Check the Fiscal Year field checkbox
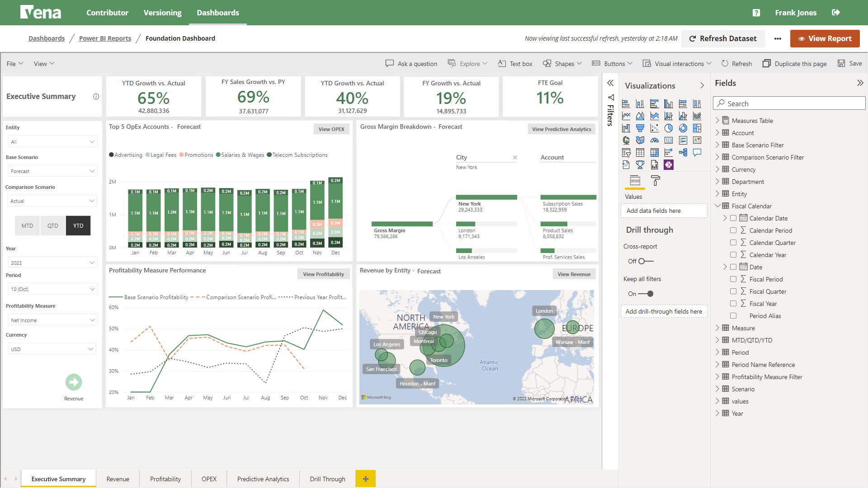 tap(733, 304)
